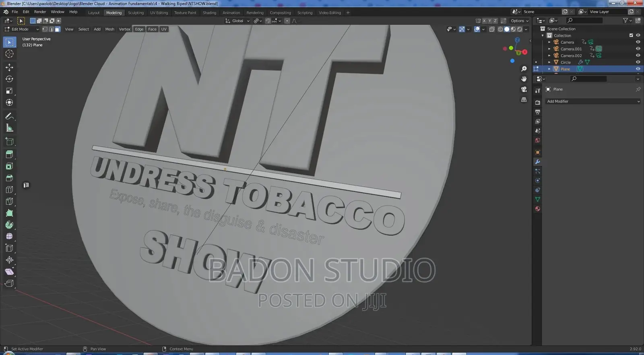Image resolution: width=644 pixels, height=355 pixels.
Task: Open the World properties tab
Action: pyautogui.click(x=537, y=140)
